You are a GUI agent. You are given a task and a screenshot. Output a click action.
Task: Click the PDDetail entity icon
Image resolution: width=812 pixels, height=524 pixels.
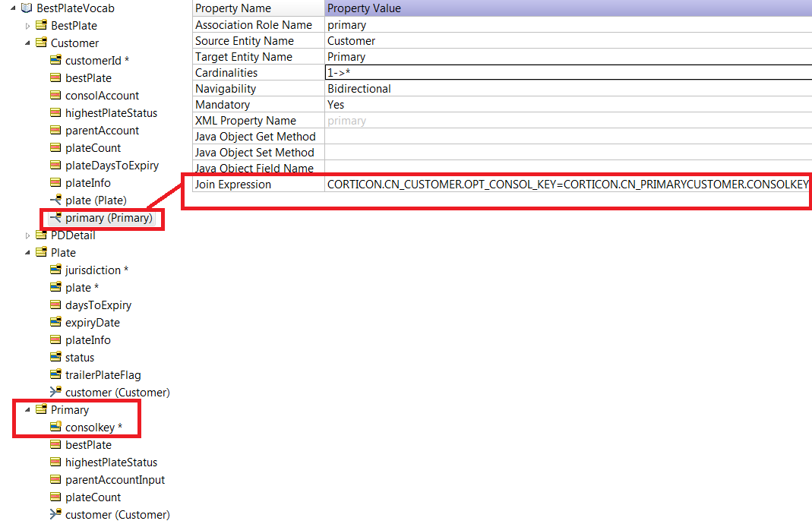click(41, 235)
